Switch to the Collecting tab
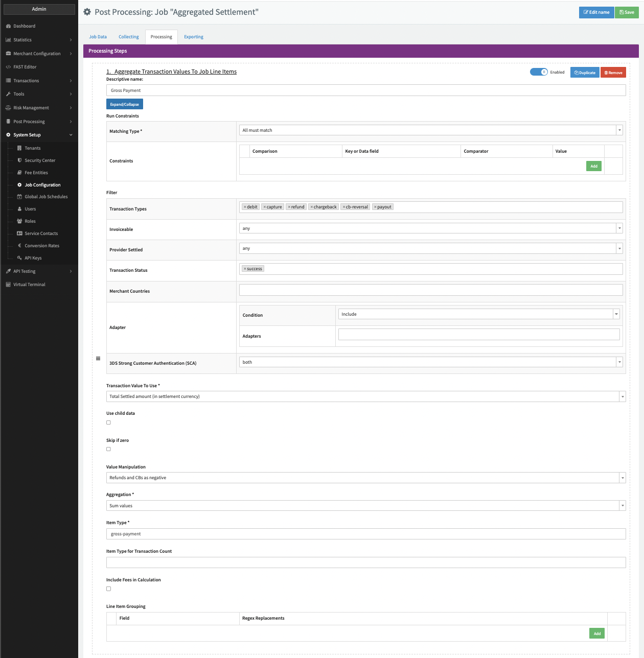This screenshot has height=658, width=644. pyautogui.click(x=129, y=37)
